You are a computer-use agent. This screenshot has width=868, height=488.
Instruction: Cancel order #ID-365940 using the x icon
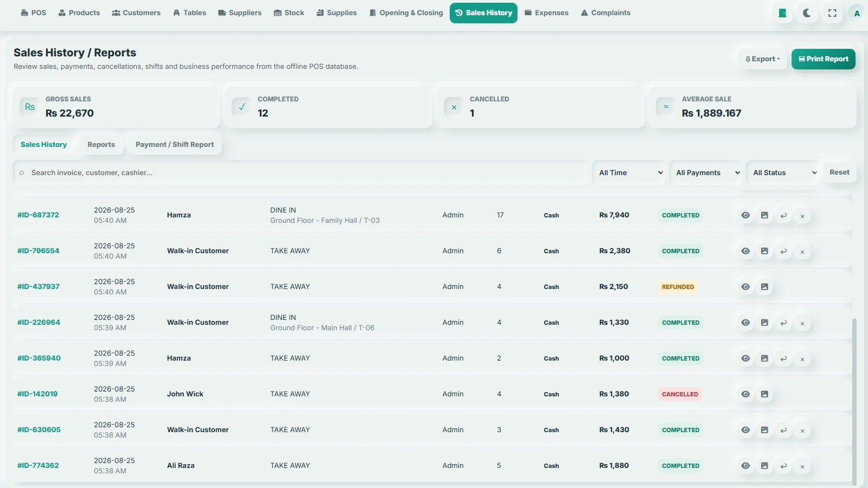click(x=802, y=358)
